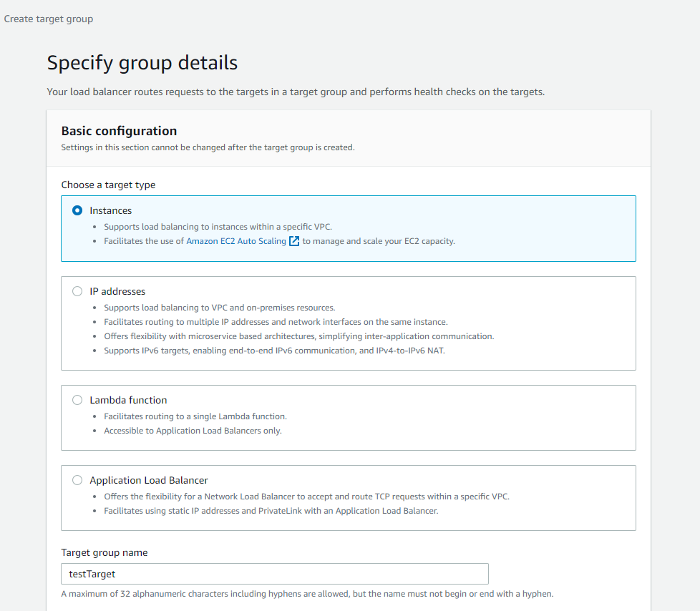Screen dimensions: 700x611
Task: Click the IPv6 targets bullet in IP addresses card
Action: [x=275, y=351]
